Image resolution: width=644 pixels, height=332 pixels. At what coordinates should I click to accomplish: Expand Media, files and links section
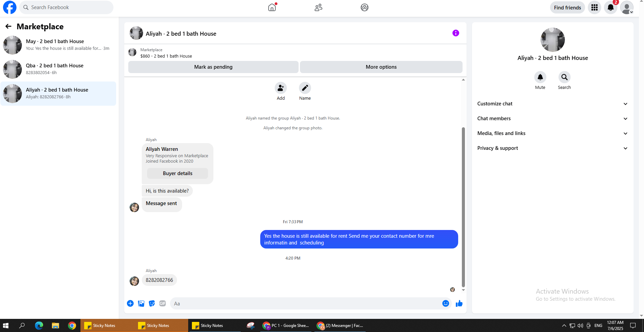coord(553,133)
